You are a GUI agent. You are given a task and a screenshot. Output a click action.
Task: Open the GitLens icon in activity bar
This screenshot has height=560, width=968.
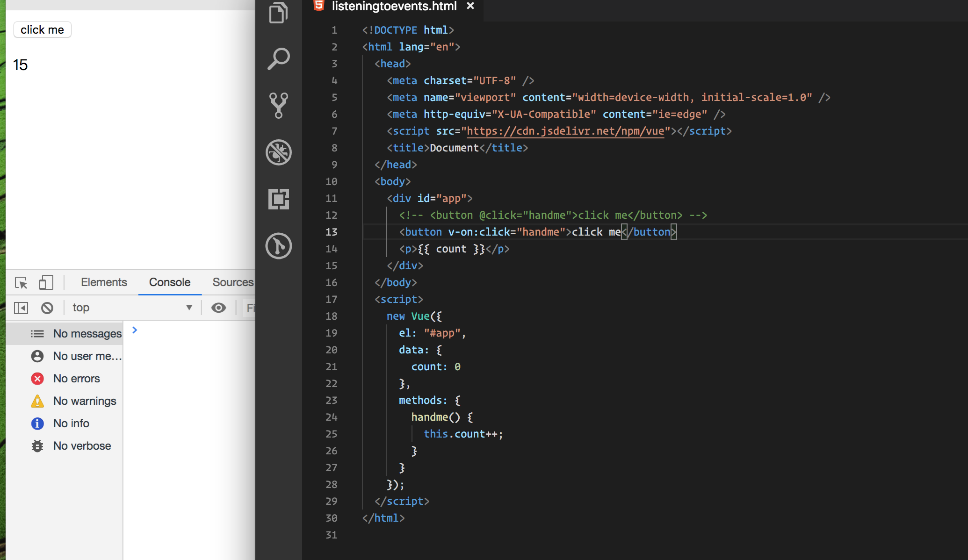(x=279, y=246)
